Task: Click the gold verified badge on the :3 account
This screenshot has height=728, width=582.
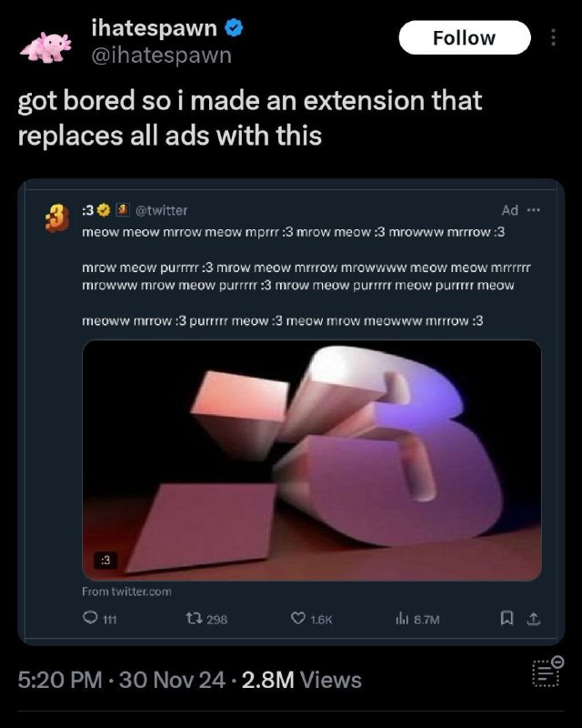Action: coord(104,210)
